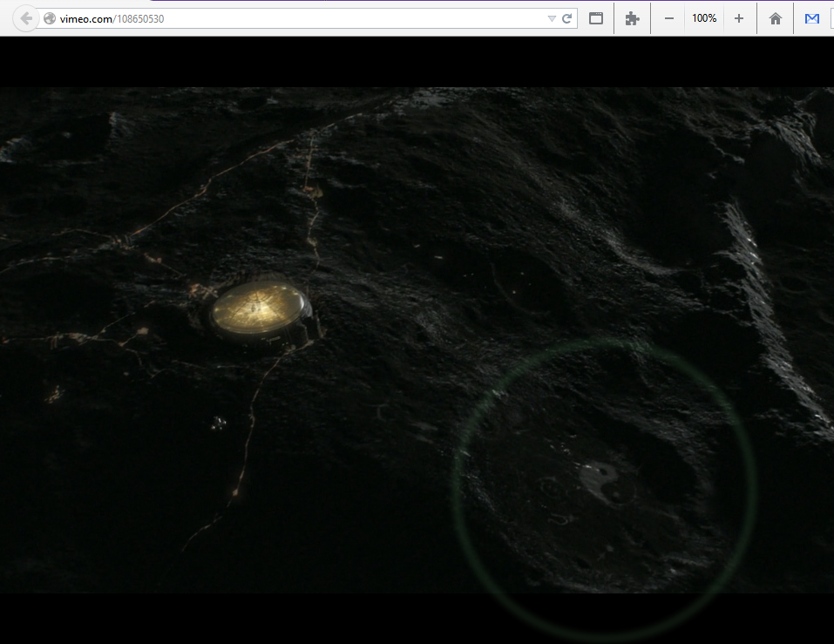Go back using the browser back arrow
This screenshot has width=834, height=644.
click(x=25, y=18)
